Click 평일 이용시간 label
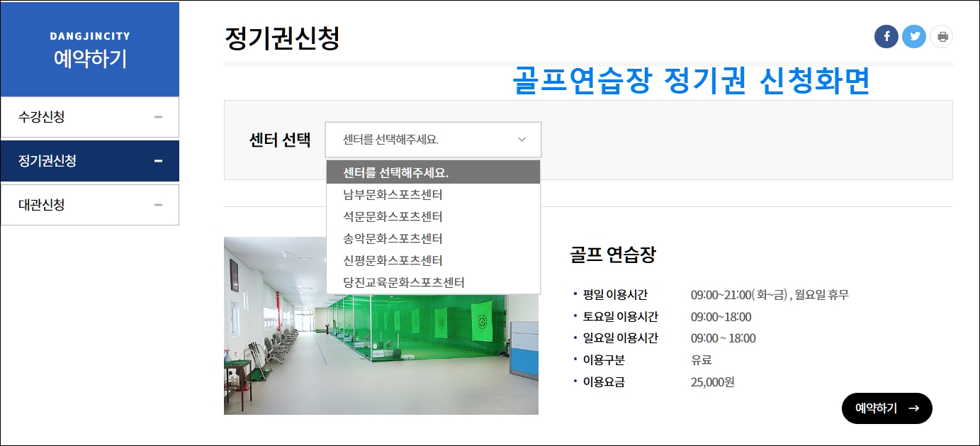 tap(614, 295)
